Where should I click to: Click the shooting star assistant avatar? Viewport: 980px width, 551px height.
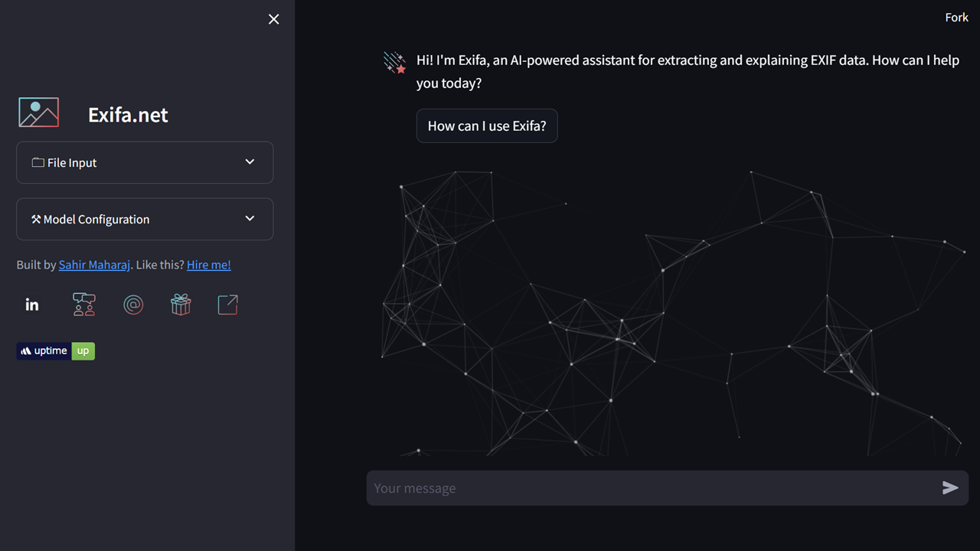click(393, 63)
